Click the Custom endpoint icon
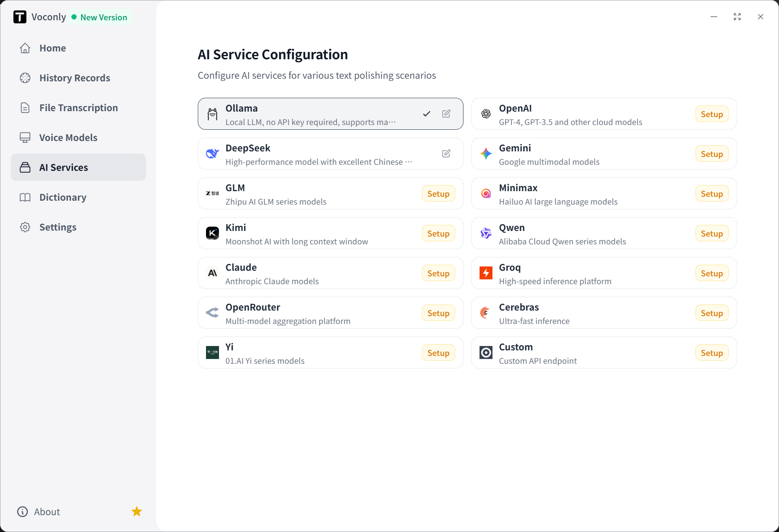 click(x=486, y=353)
